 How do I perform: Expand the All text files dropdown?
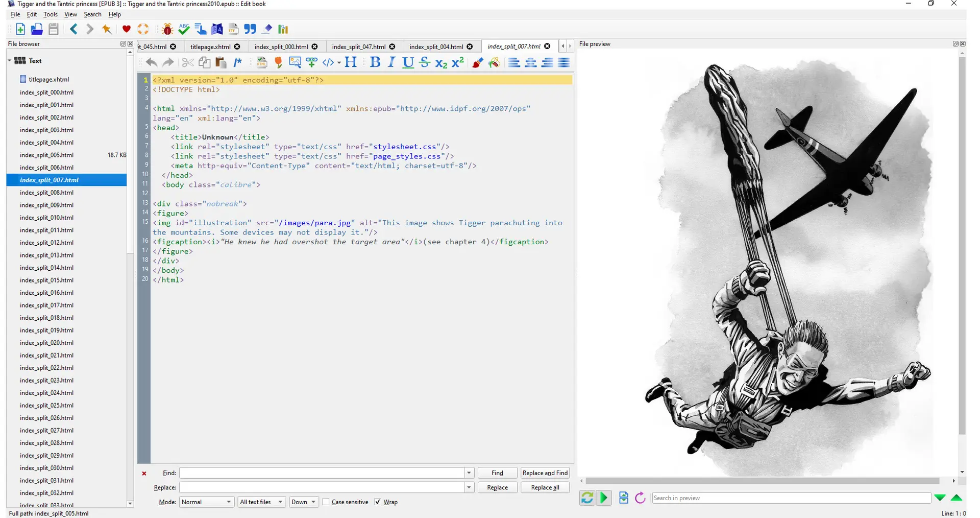(x=261, y=502)
